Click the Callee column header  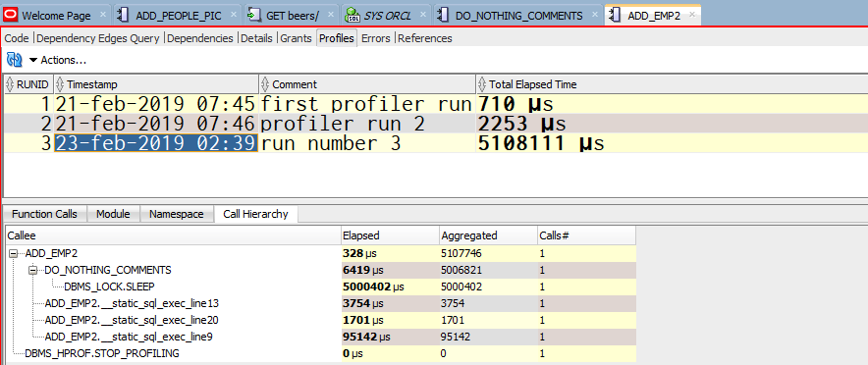pyautogui.click(x=173, y=235)
